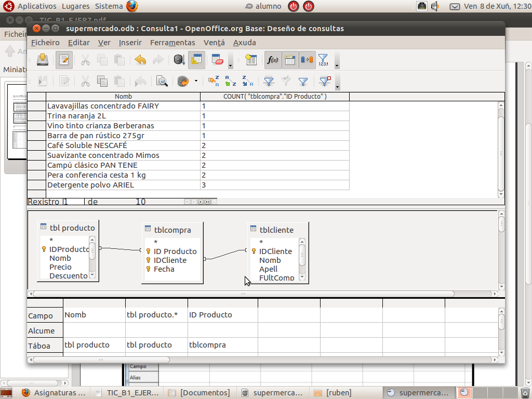532x399 pixels.
Task: Toggle the Table Name display icon
Action: [290, 60]
